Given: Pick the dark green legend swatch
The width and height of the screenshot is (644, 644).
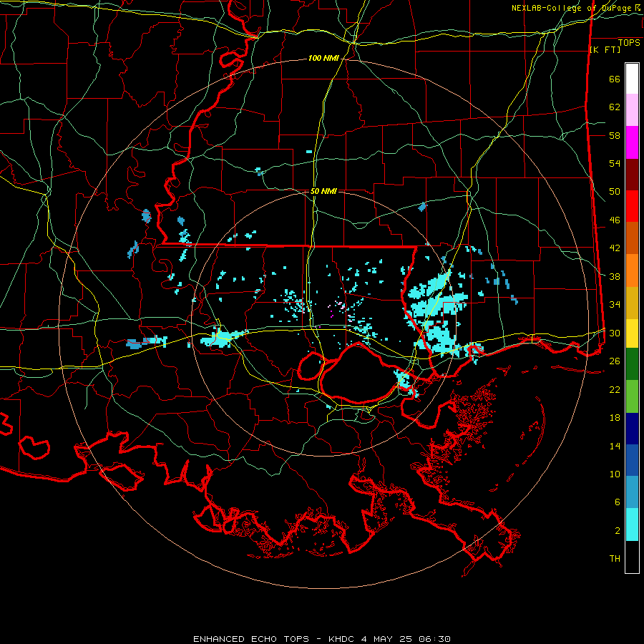Looking at the screenshot, I should tap(632, 364).
